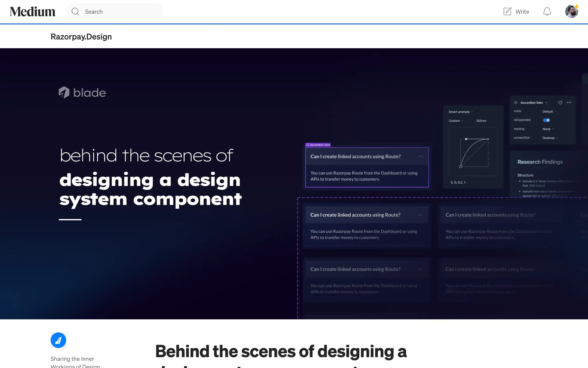This screenshot has width=588, height=368.
Task: Click the component tag icon in Accordion panel
Action: tap(560, 102)
